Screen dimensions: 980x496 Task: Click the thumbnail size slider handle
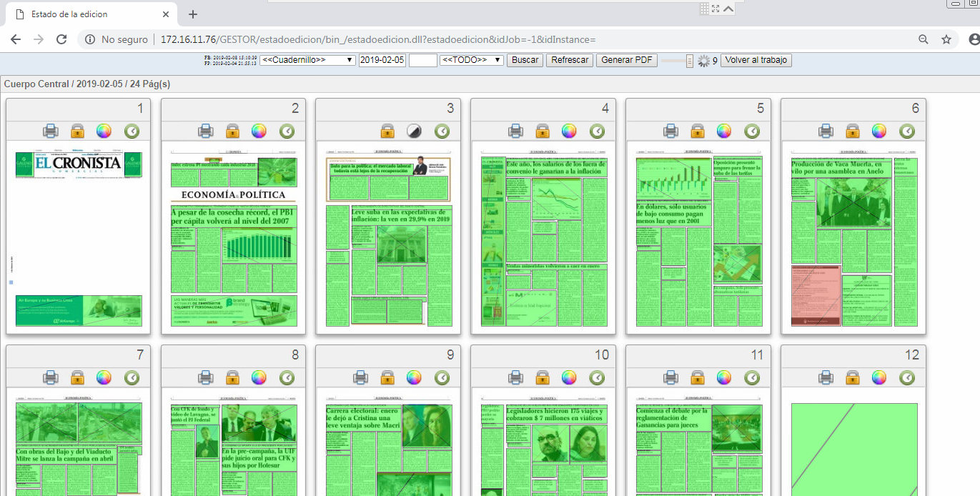pos(690,61)
